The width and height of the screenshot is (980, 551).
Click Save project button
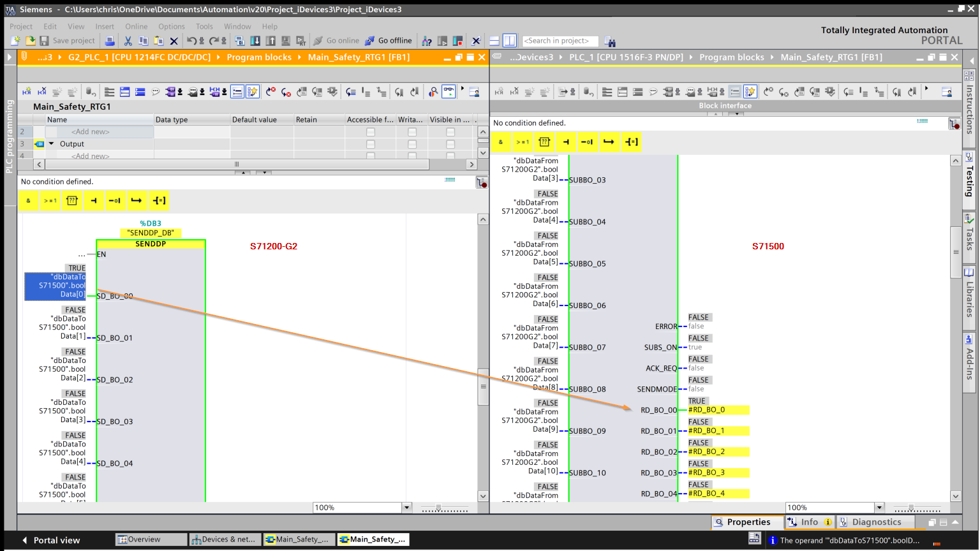pos(67,41)
